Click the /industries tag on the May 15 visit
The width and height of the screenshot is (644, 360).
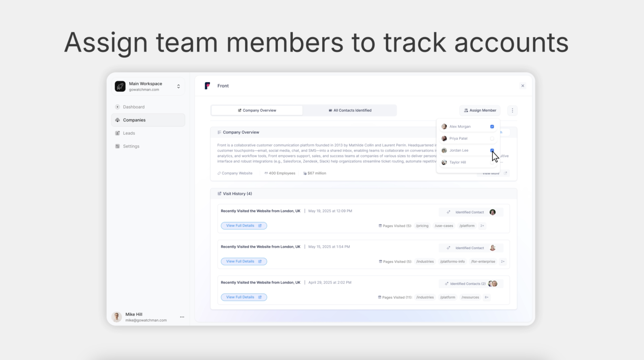click(425, 261)
